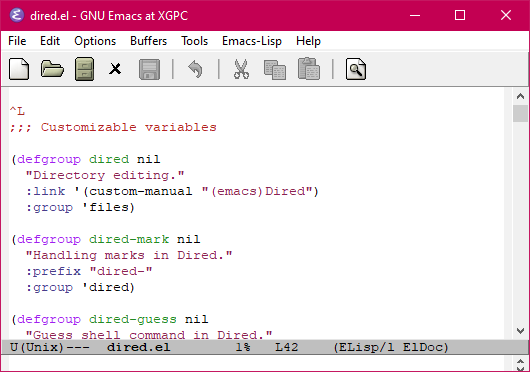Close the Emacs window
Screen dimensions: 530x372
tap(506, 15)
